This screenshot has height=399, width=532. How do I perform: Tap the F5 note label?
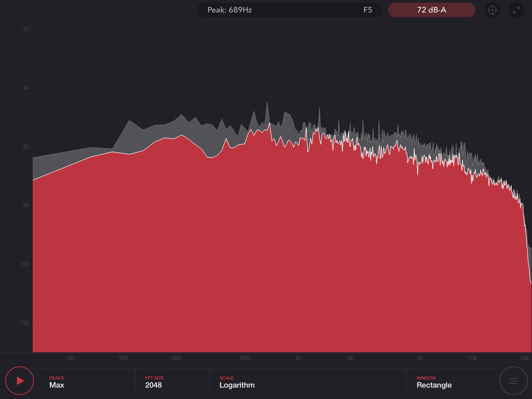click(x=368, y=10)
